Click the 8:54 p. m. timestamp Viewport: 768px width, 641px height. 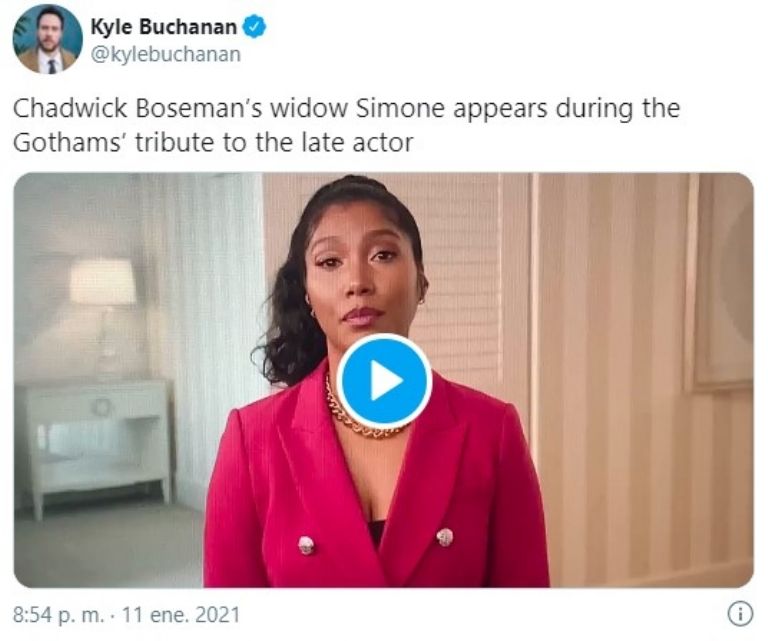tap(59, 615)
